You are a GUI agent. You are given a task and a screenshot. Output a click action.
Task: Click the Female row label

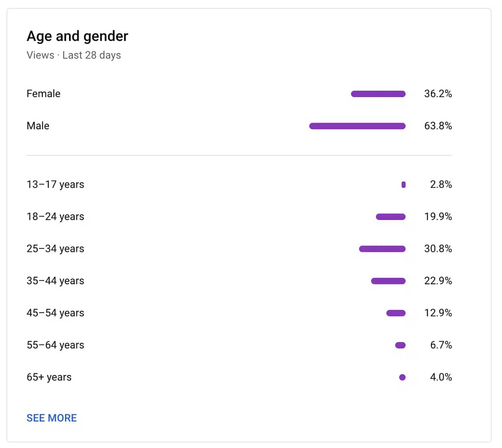coord(44,94)
